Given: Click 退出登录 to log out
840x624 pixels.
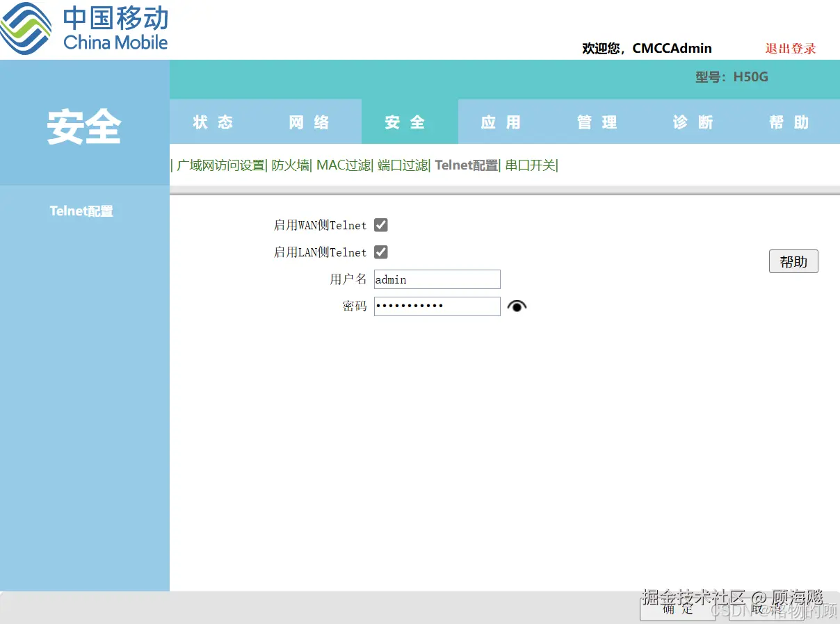Looking at the screenshot, I should tap(790, 49).
